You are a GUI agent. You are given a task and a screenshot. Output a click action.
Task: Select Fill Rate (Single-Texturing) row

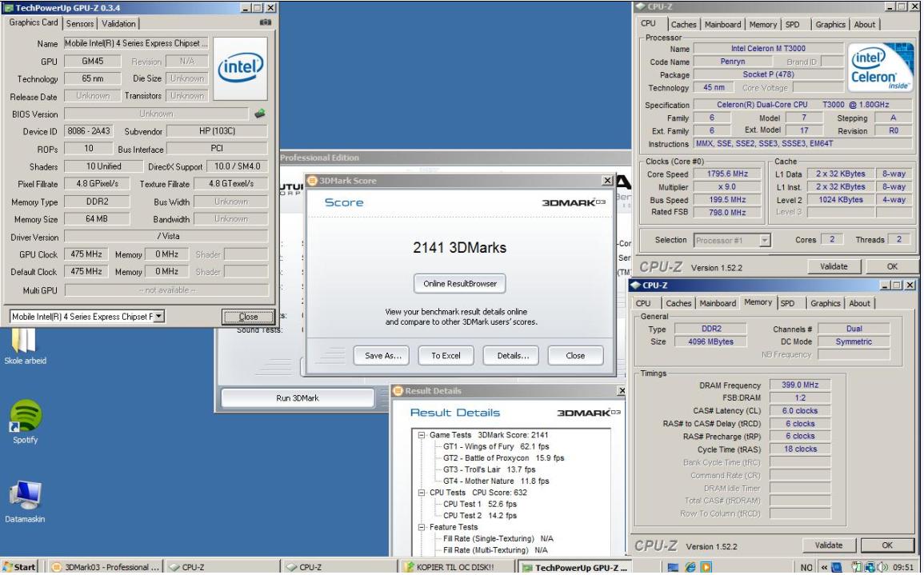point(498,538)
